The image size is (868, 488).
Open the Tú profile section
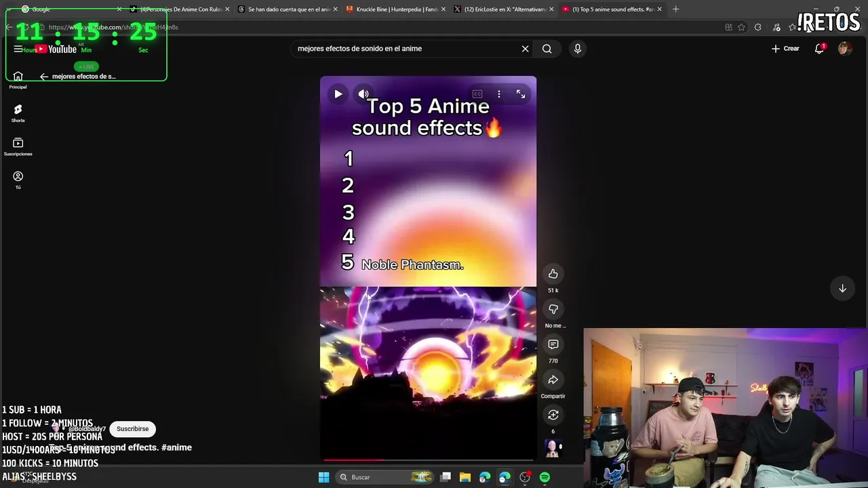(18, 180)
